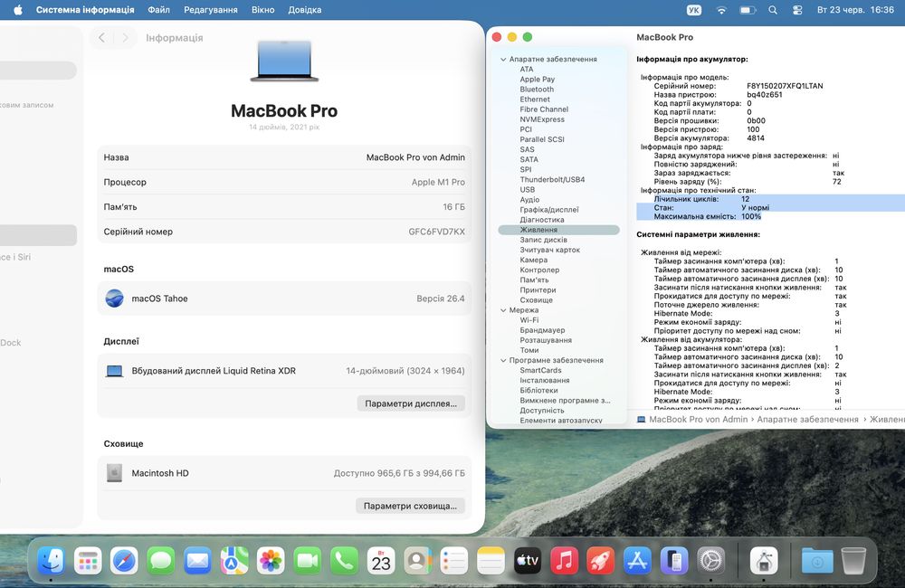The width and height of the screenshot is (905, 588).
Task: Open the Downloads folder in Dock
Action: pyautogui.click(x=817, y=560)
